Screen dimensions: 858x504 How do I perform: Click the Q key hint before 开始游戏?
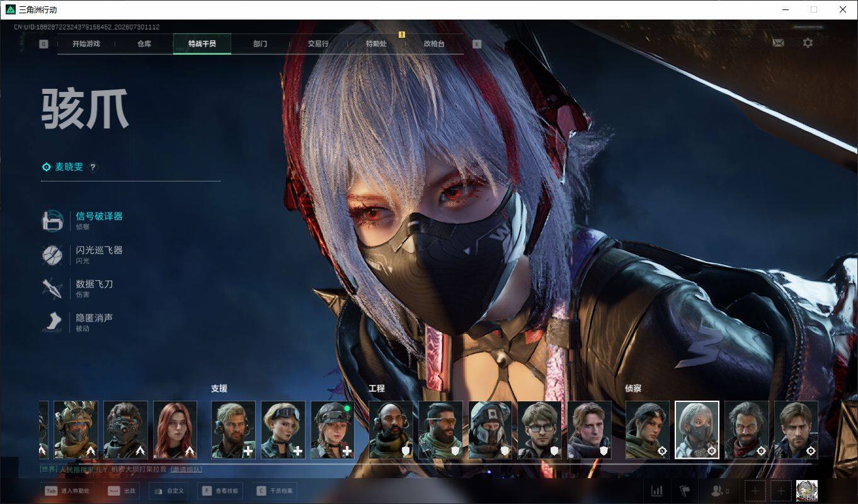point(43,44)
